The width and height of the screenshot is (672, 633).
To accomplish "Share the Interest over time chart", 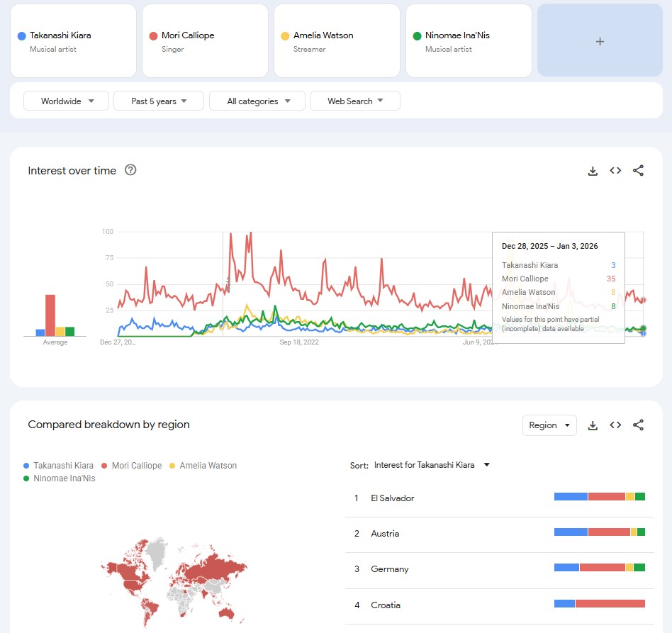I will tap(638, 171).
